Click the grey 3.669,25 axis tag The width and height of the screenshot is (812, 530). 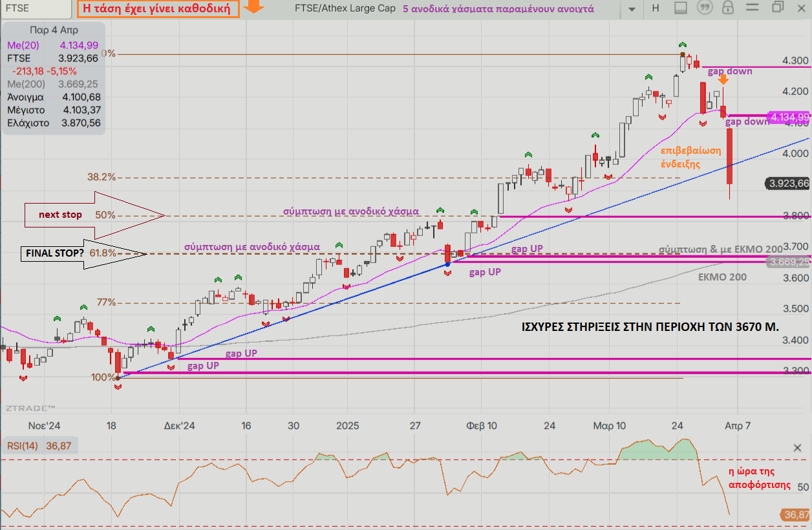click(789, 262)
